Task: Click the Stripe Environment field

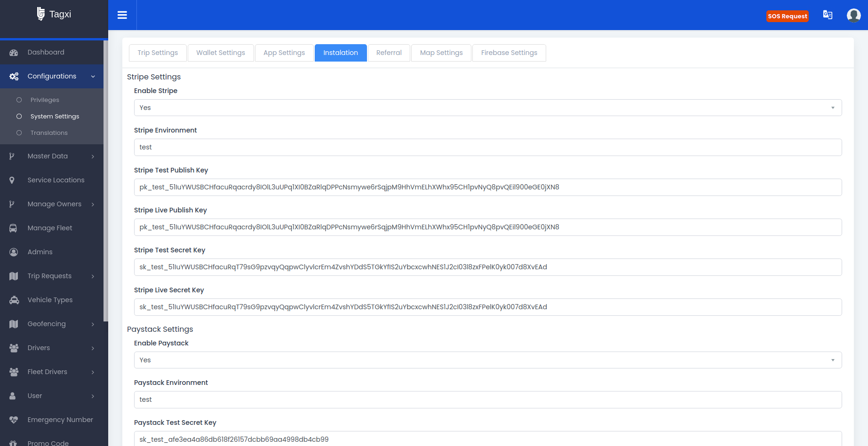Action: pyautogui.click(x=488, y=147)
